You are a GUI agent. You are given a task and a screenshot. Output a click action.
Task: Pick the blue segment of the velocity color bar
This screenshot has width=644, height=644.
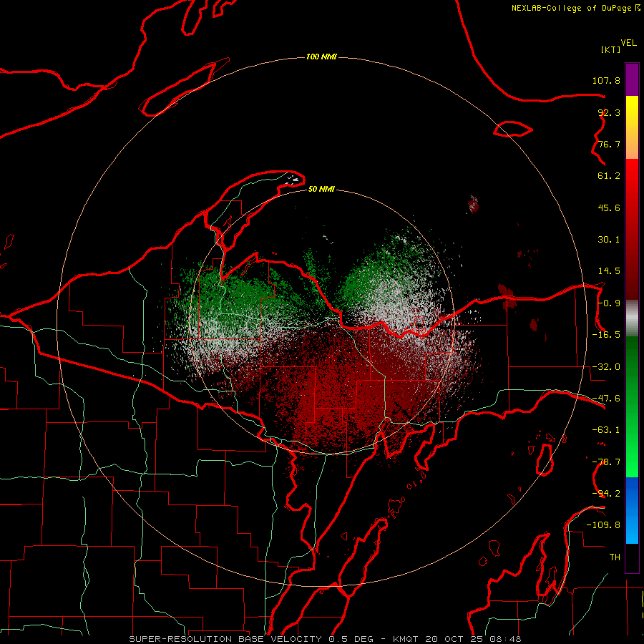(x=632, y=510)
